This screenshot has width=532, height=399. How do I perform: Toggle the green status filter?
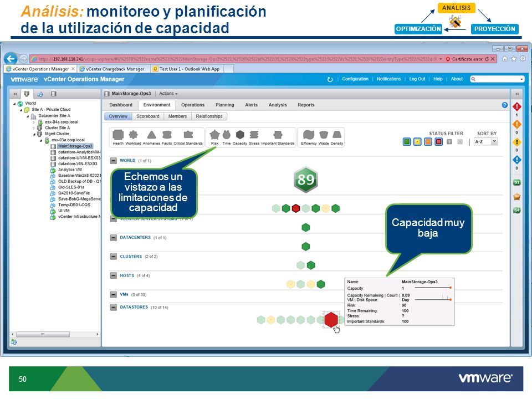406,141
